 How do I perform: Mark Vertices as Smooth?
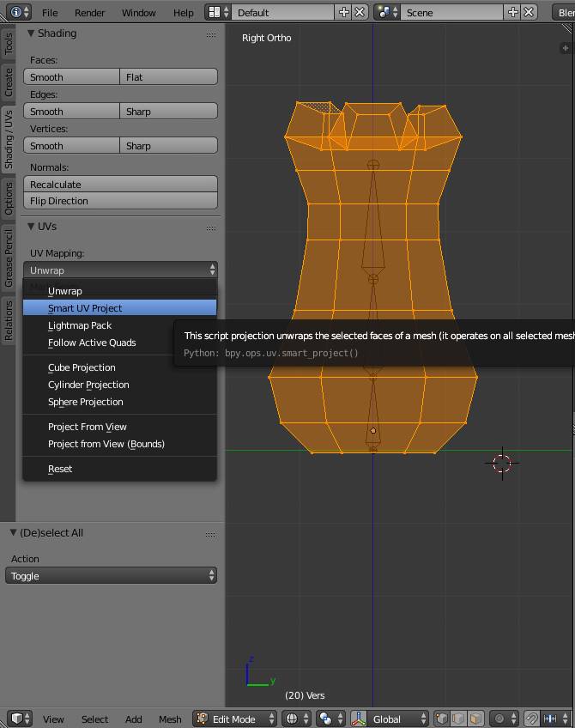click(71, 146)
